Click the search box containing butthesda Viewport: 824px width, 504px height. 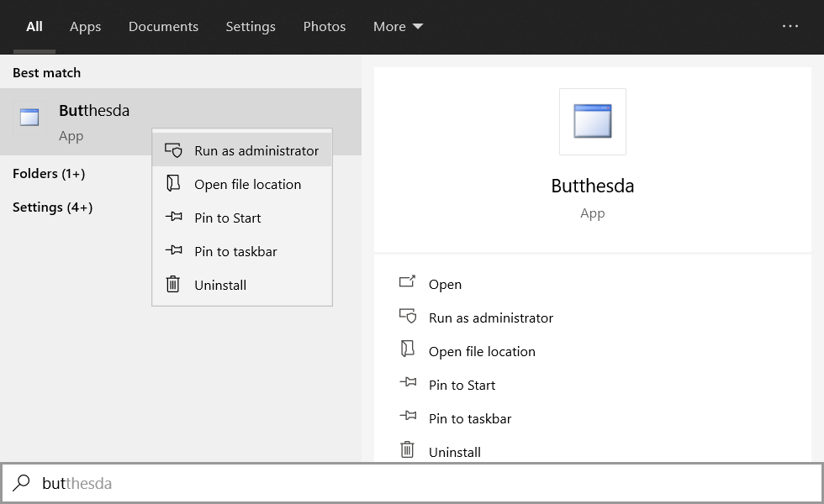412,482
